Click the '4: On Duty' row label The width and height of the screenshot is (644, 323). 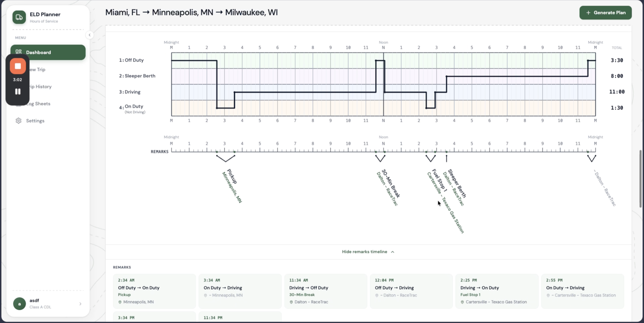click(132, 108)
